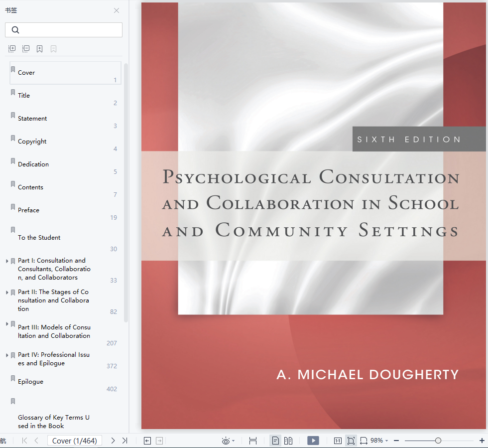
Task: Open the Cover bookmark
Action: point(65,73)
